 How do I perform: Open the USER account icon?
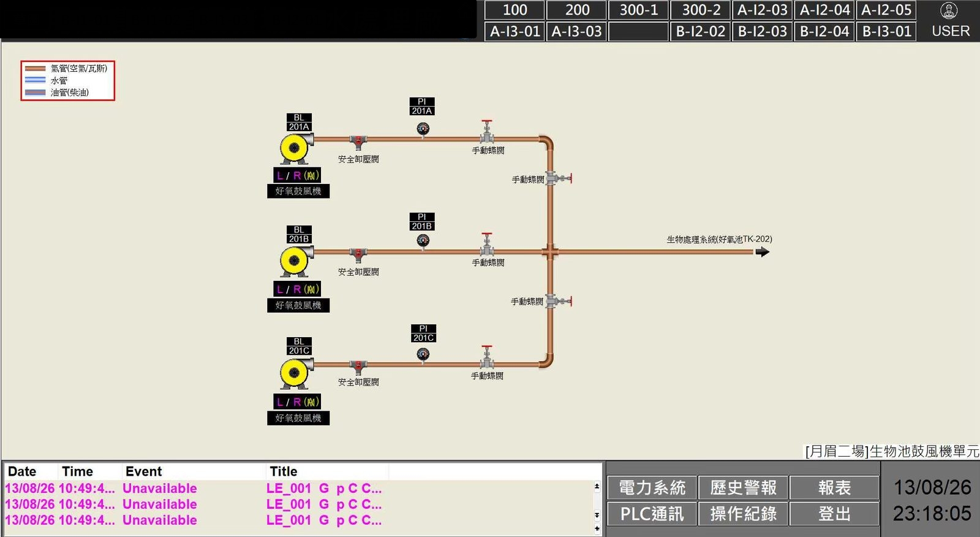pos(949,10)
